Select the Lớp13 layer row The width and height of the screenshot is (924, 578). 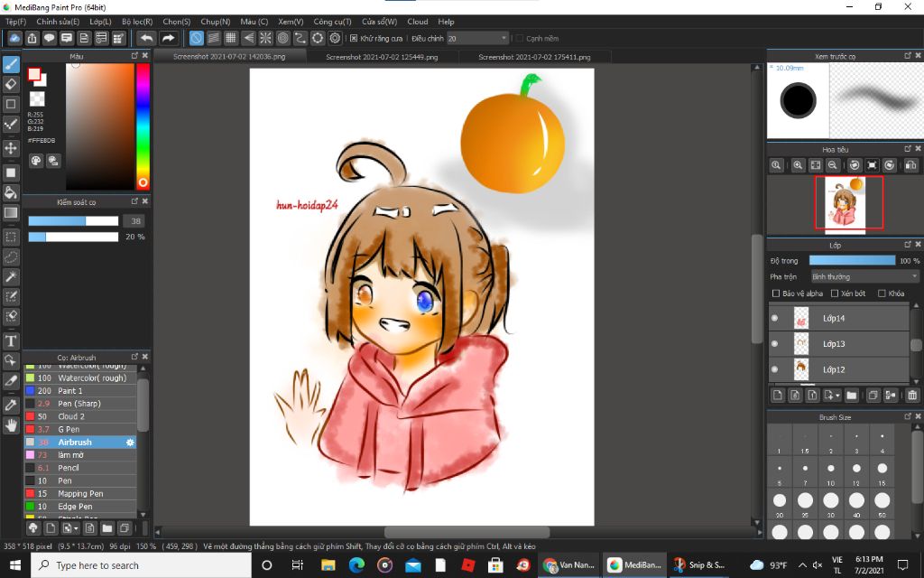click(x=840, y=344)
